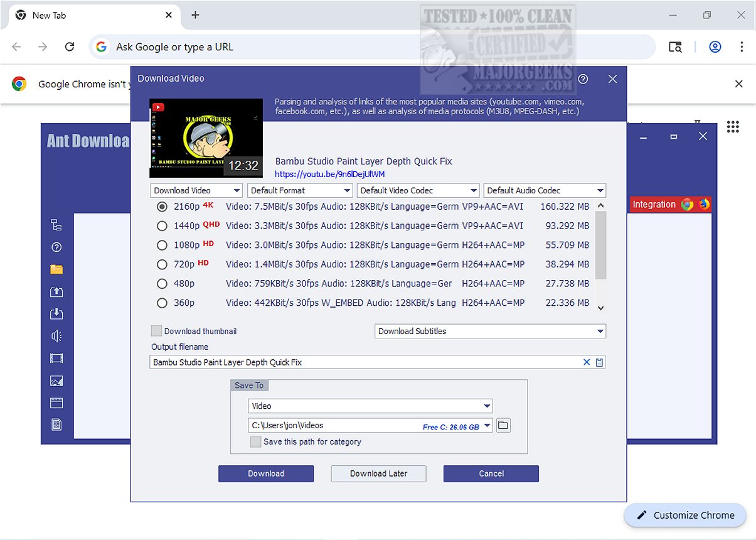
Task: Click the 160.322 MB size value
Action: click(x=565, y=207)
